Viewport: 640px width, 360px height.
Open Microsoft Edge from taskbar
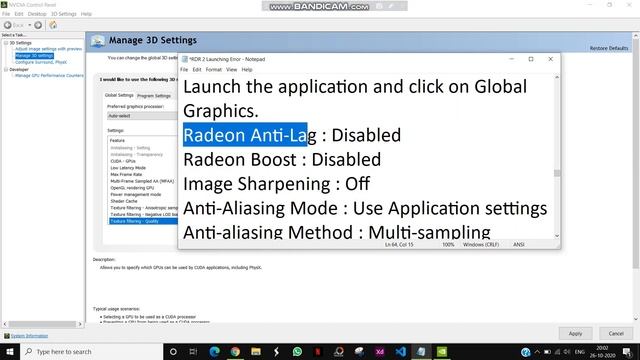(x=214, y=351)
